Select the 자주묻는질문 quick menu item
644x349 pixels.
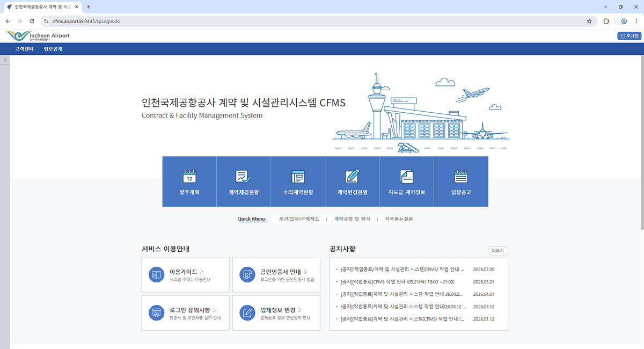(399, 219)
